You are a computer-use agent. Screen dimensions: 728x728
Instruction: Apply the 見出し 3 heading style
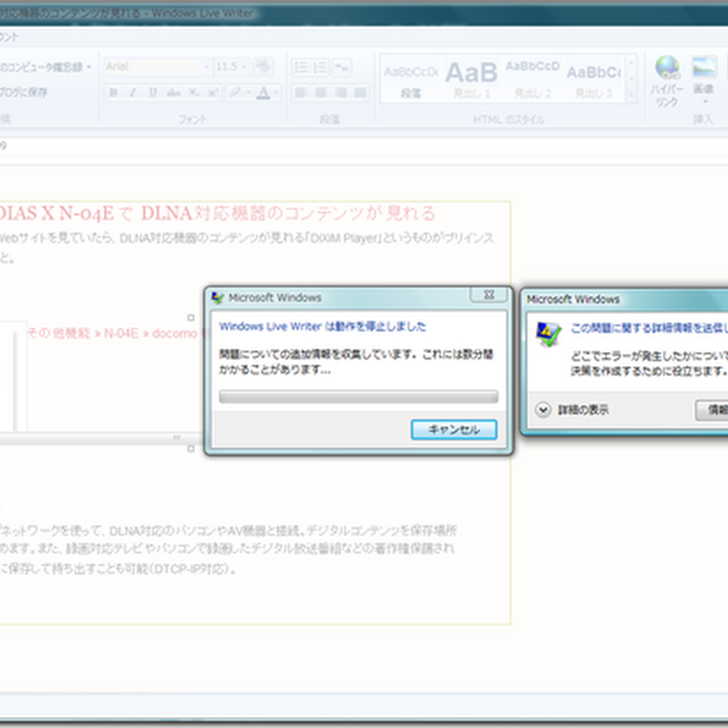594,79
